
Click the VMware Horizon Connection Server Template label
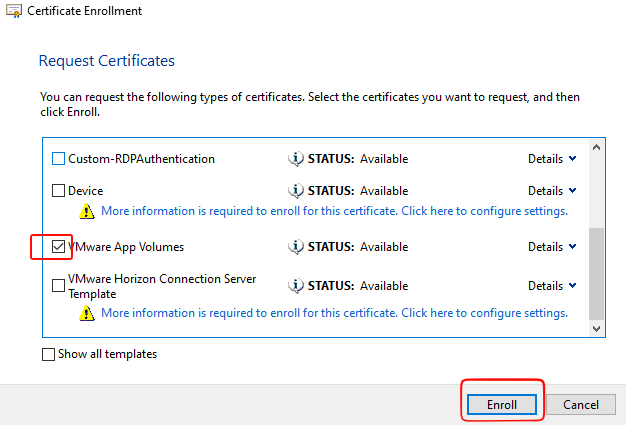(x=162, y=286)
